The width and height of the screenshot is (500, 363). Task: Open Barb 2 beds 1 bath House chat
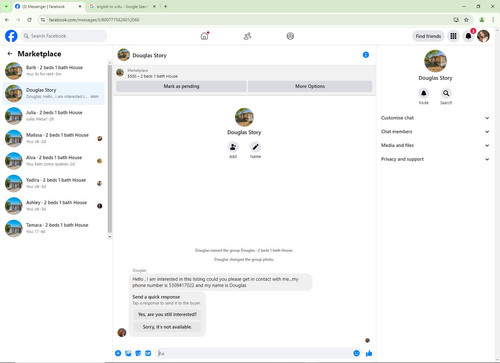(x=54, y=71)
